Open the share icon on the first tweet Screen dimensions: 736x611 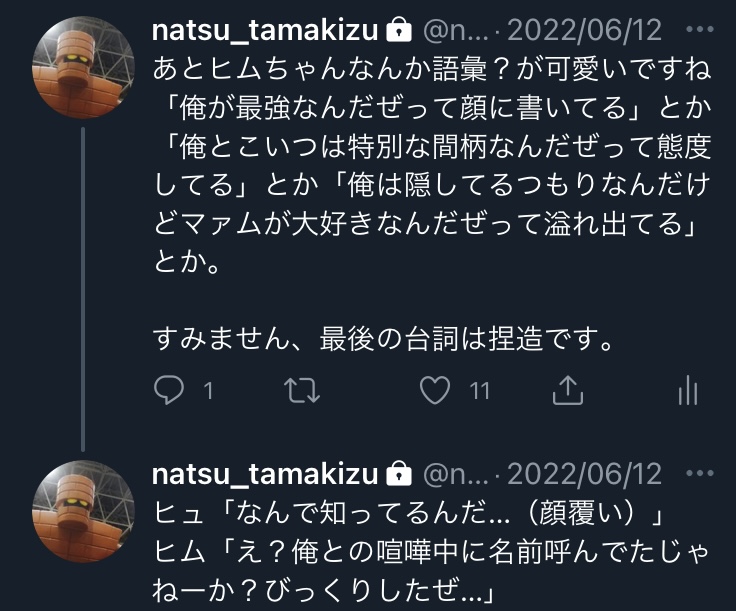(567, 391)
